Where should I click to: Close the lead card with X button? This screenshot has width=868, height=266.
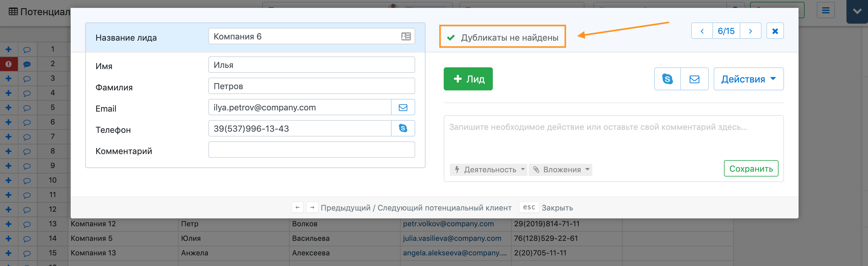[x=775, y=31]
